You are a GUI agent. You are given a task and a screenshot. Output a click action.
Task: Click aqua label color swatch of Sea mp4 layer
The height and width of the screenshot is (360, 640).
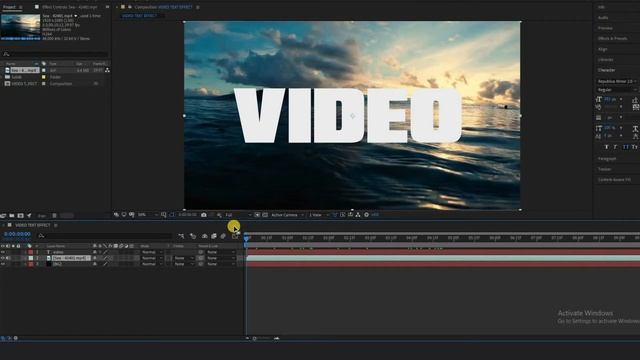click(x=31, y=258)
